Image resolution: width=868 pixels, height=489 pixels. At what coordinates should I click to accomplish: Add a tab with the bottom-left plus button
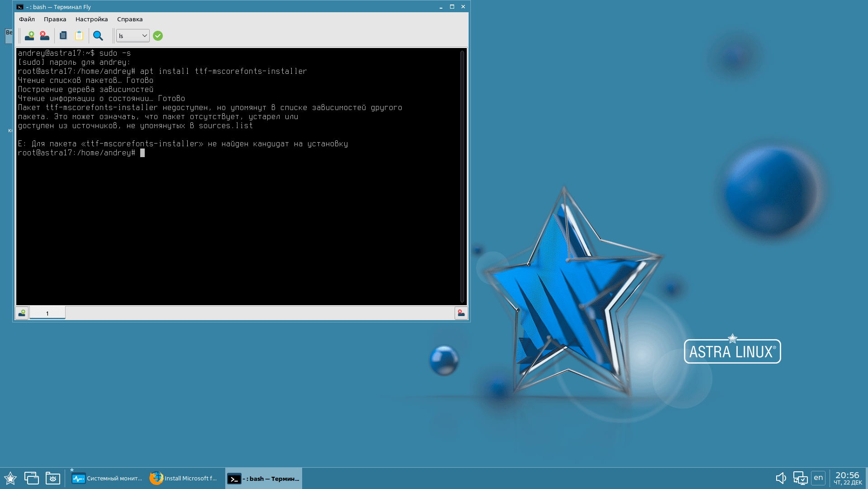pyautogui.click(x=22, y=313)
